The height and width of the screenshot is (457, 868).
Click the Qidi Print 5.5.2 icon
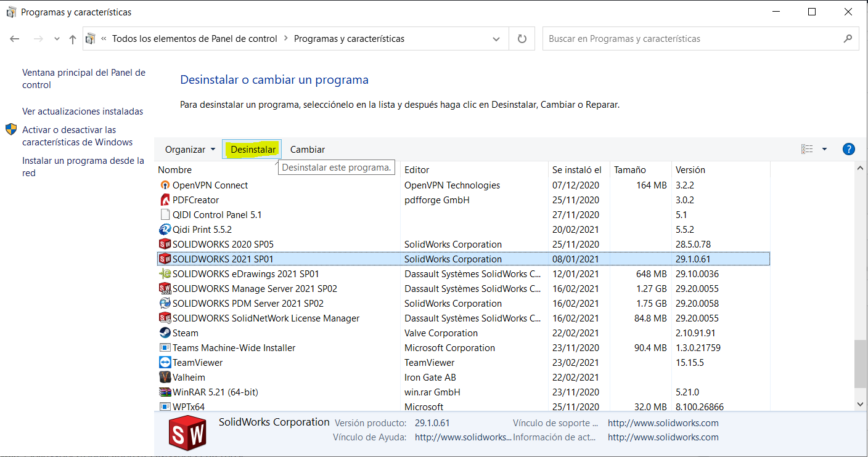tap(165, 230)
